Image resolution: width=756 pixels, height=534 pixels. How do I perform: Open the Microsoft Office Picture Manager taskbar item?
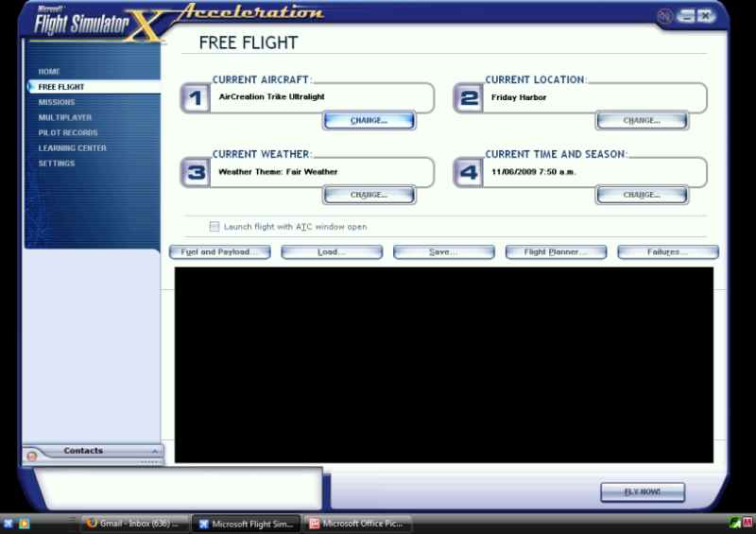coord(357,524)
